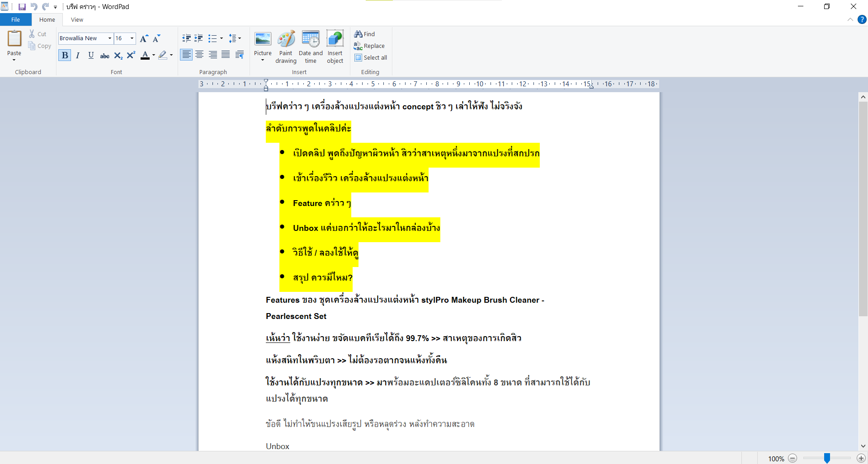Apply the text color button
Viewport: 868px width, 464px height.
coord(145,55)
